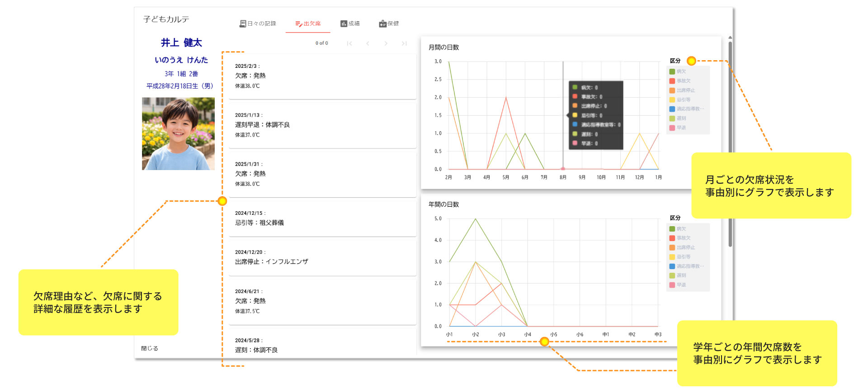Open the 日々の記録 tab
Viewport: 868px width, 389px height.
pyautogui.click(x=258, y=24)
